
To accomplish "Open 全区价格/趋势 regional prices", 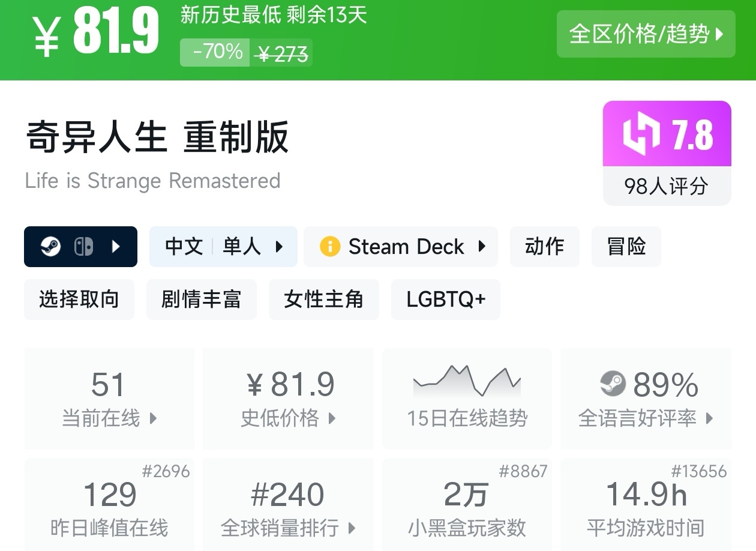I will point(646,34).
